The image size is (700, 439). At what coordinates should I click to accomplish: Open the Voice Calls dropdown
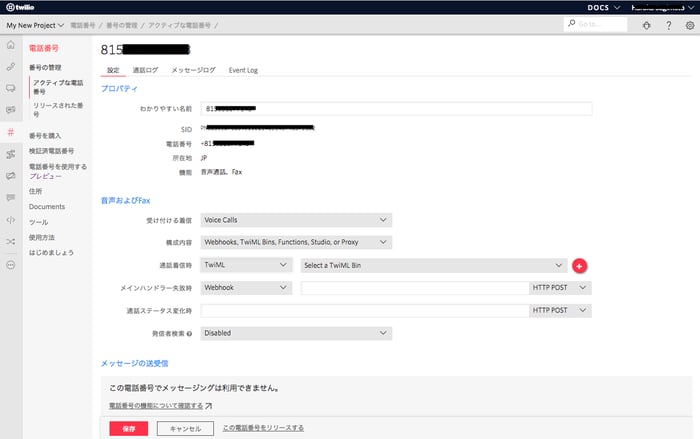(296, 220)
